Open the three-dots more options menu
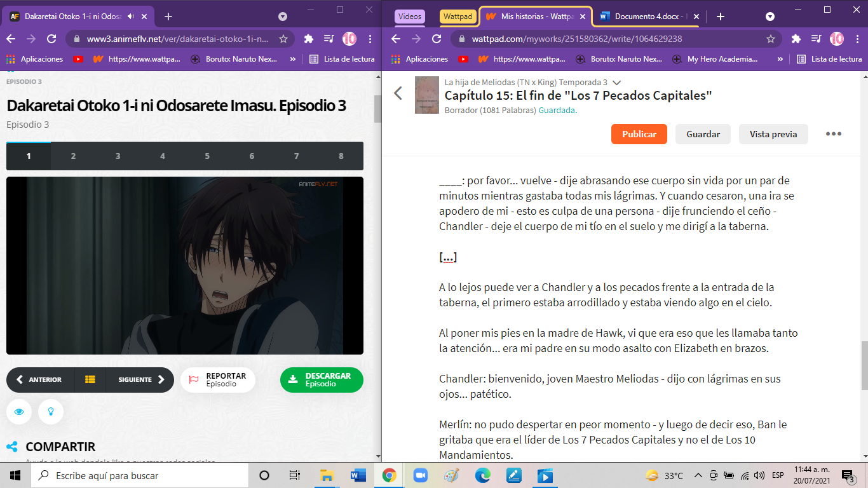868x488 pixels. pyautogui.click(x=834, y=134)
